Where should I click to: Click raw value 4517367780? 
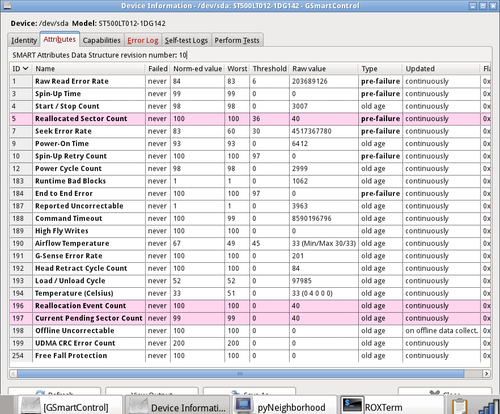(x=312, y=131)
